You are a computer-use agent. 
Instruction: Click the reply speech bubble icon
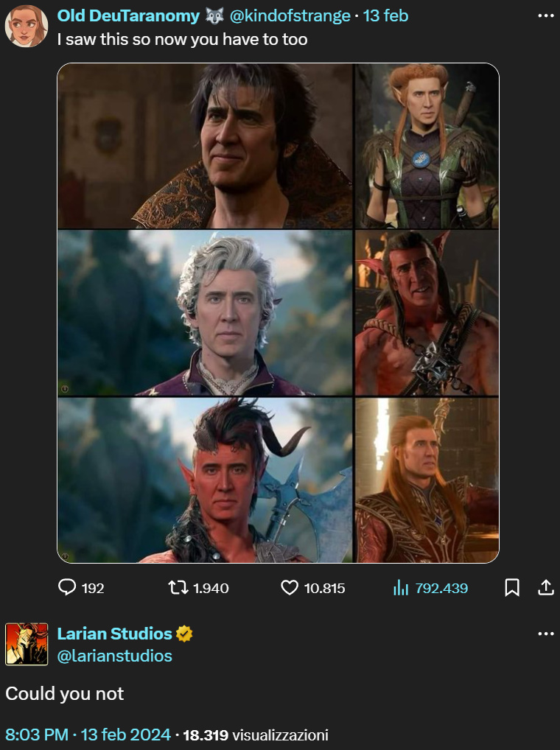[x=67, y=587]
